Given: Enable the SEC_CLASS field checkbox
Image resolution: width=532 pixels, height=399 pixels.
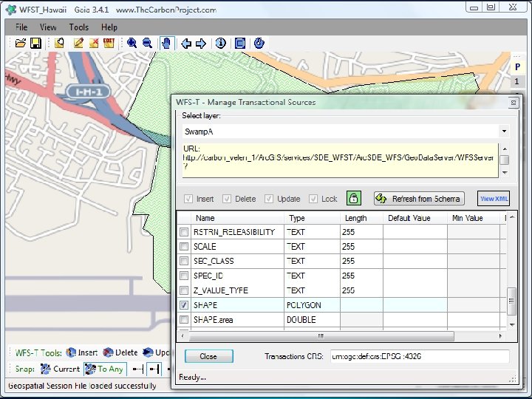Looking at the screenshot, I should tap(184, 261).
